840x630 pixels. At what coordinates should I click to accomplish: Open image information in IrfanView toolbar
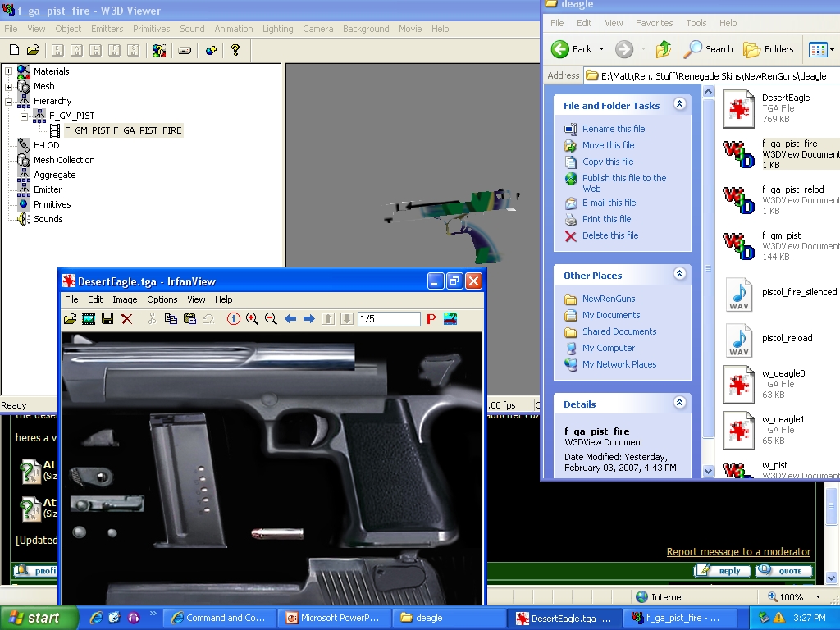234,319
